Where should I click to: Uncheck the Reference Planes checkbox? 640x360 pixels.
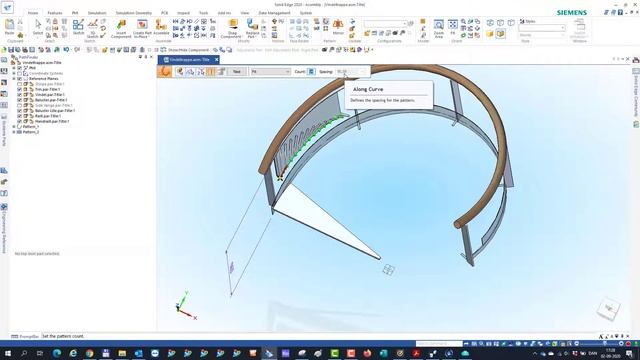20,79
